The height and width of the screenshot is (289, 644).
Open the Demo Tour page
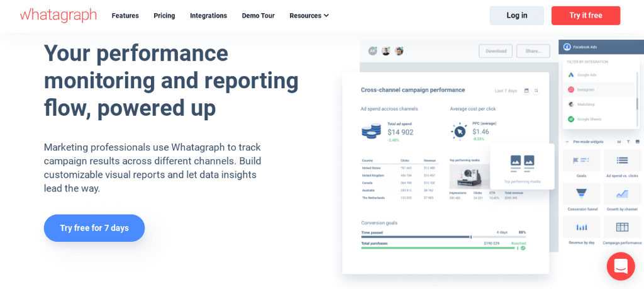tap(258, 16)
